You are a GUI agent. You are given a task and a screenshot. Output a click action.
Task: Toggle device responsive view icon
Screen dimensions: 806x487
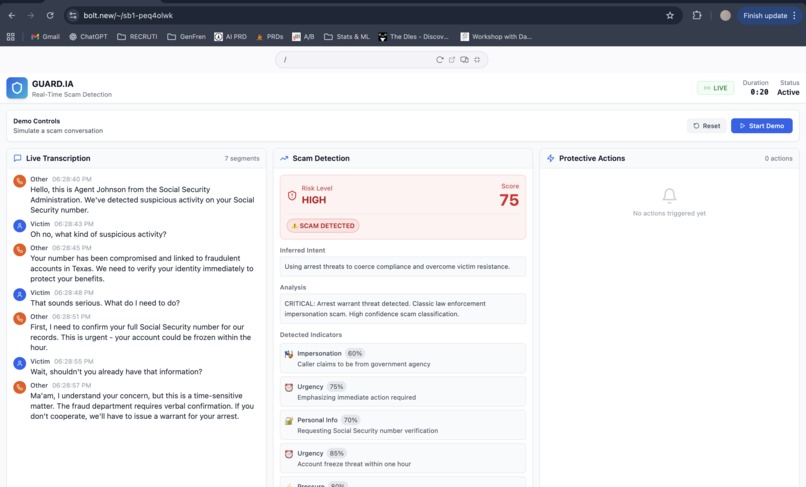[x=464, y=60]
